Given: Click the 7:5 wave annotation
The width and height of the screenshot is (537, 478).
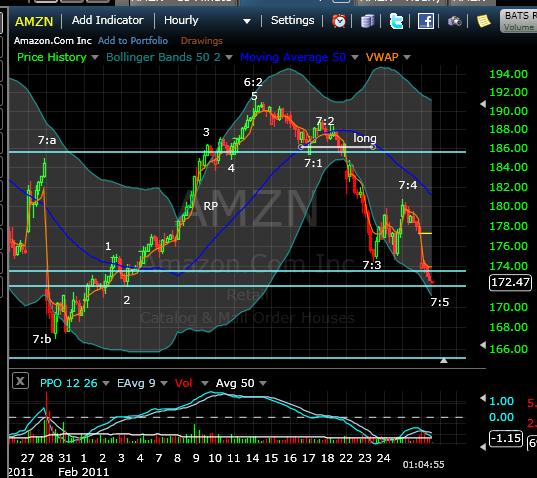Looking at the screenshot, I should click(440, 302).
